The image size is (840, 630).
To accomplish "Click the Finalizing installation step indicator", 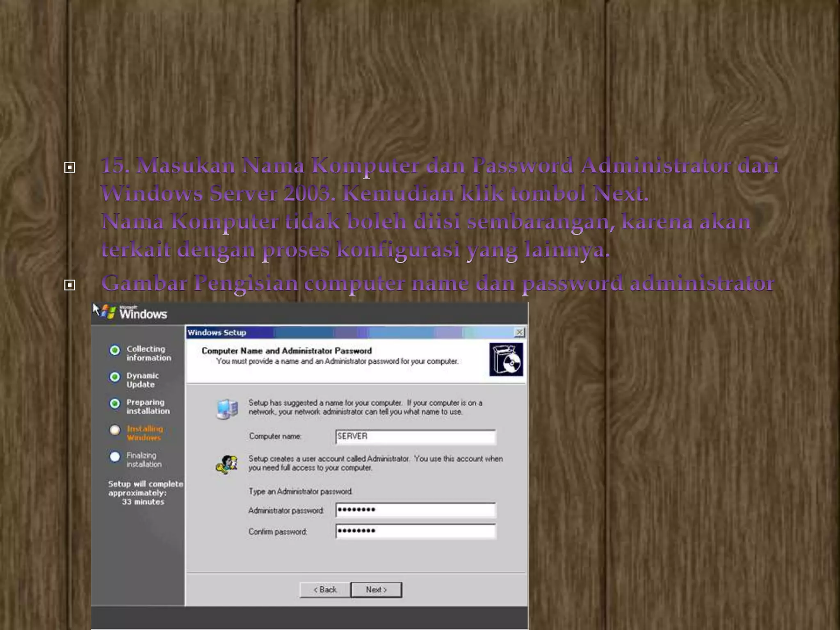I will coord(115,457).
